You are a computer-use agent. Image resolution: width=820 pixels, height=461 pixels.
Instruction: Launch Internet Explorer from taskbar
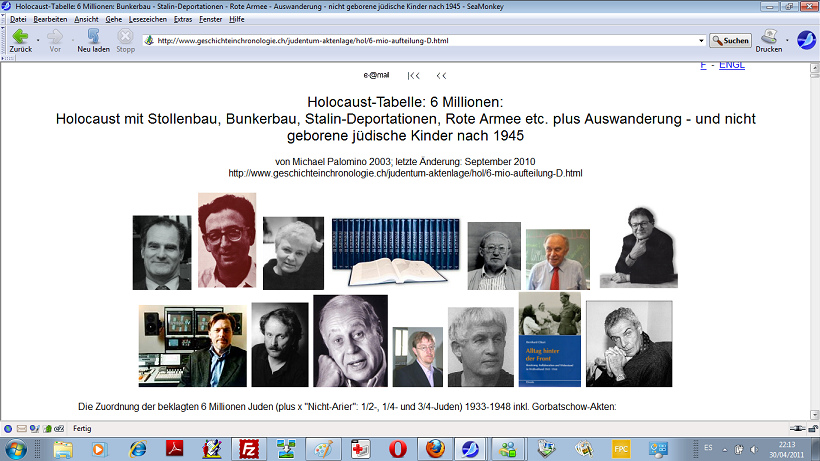coord(138,450)
